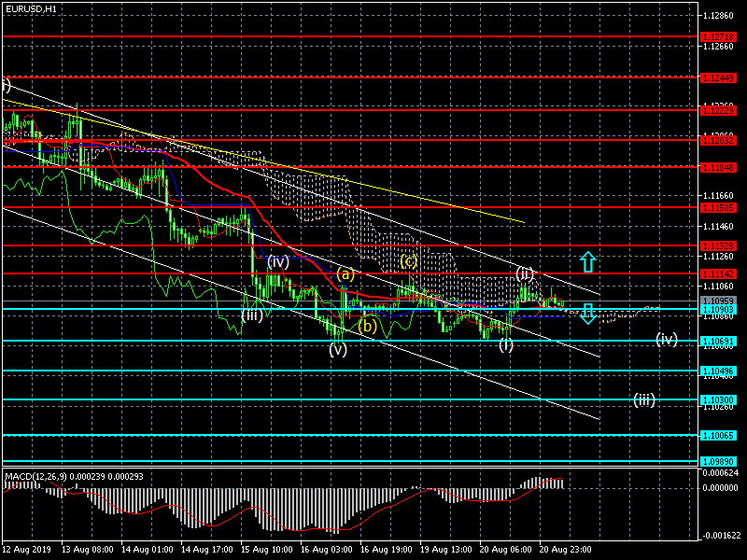Click the (i) wave label beside the 20 Aug low
Screen dimensions: 747x560
click(506, 344)
